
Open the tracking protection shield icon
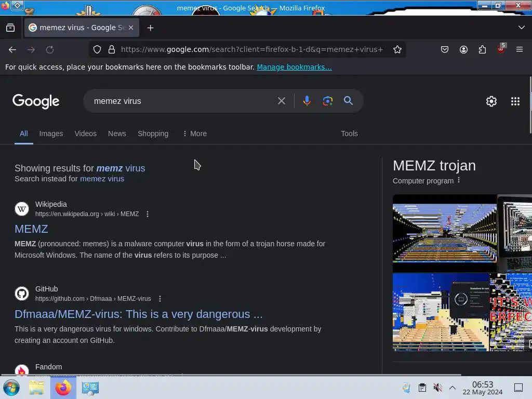pos(97,49)
